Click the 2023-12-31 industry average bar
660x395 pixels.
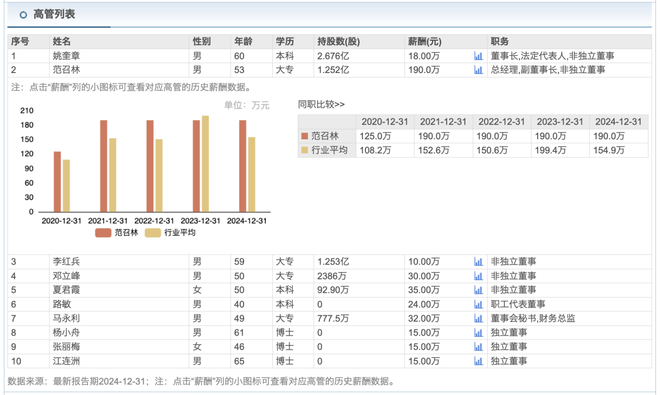pyautogui.click(x=205, y=164)
